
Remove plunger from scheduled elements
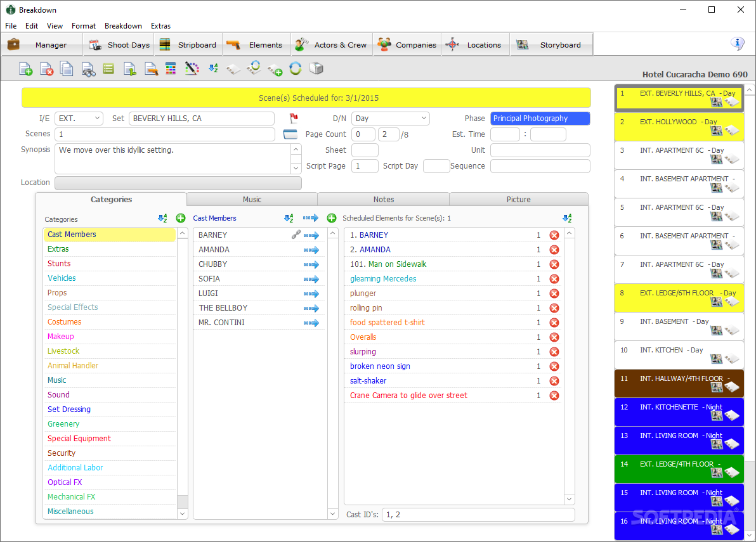point(554,294)
